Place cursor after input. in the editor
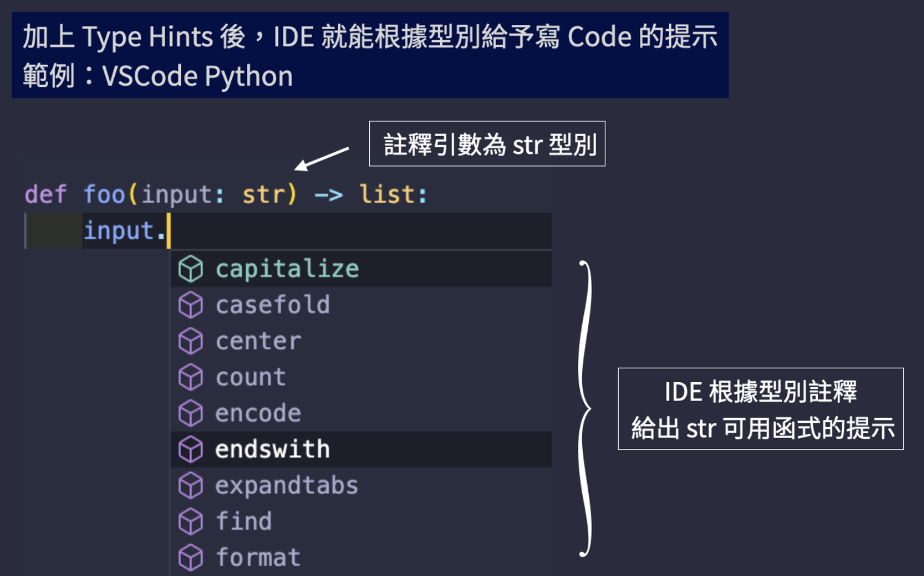The height and width of the screenshot is (576, 924). [168, 231]
